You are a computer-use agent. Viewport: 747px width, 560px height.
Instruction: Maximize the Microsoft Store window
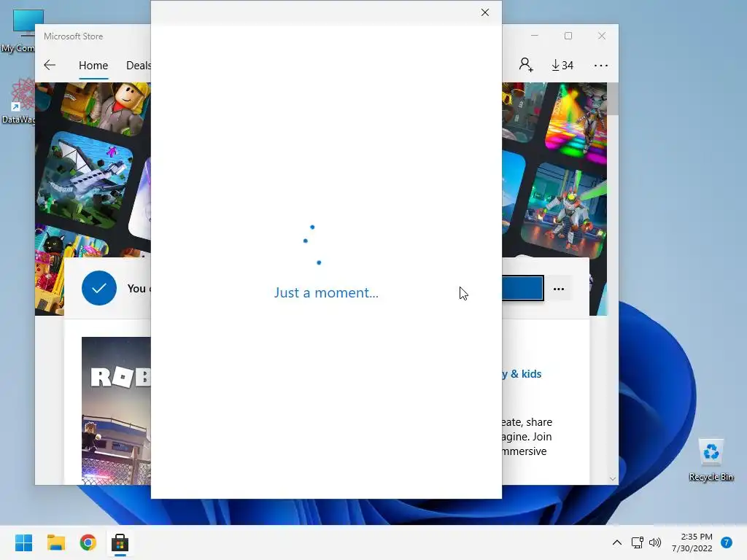tap(568, 36)
